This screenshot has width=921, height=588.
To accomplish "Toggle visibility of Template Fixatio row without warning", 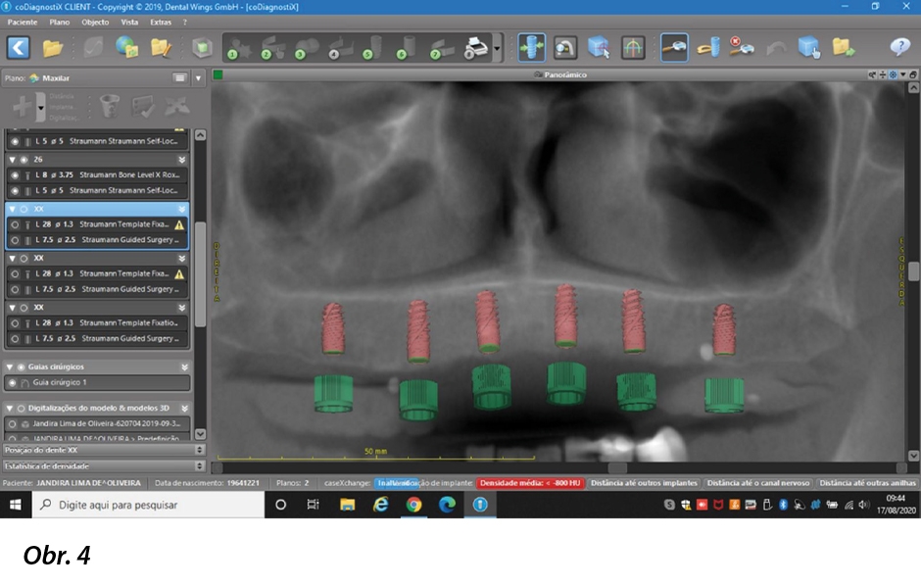I will 15,323.
